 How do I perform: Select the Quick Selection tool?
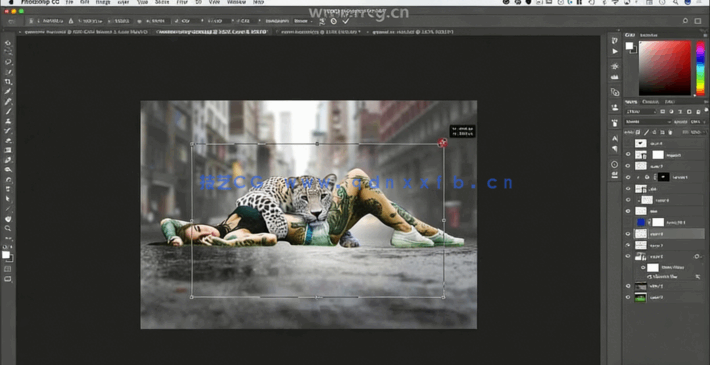tap(8, 72)
